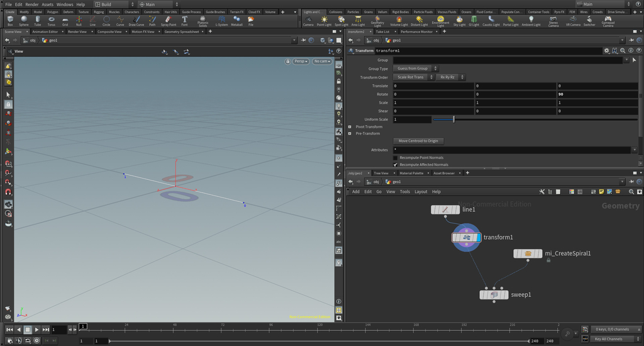644x346 pixels.
Task: Open network editor Layout menu
Action: pos(421,191)
